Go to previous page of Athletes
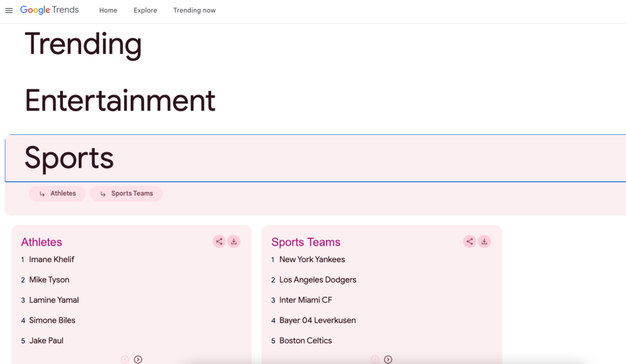The width and height of the screenshot is (626, 364). pyautogui.click(x=125, y=360)
